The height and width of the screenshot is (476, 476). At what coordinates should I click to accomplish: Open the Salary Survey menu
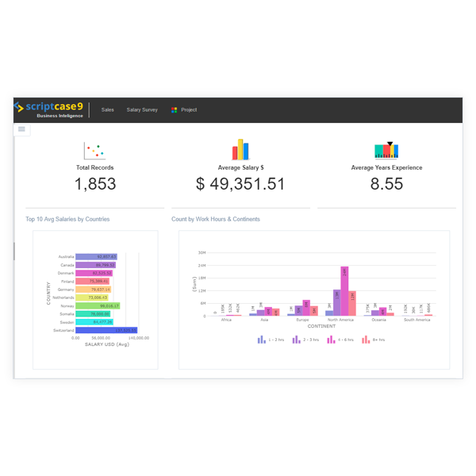pyautogui.click(x=142, y=110)
